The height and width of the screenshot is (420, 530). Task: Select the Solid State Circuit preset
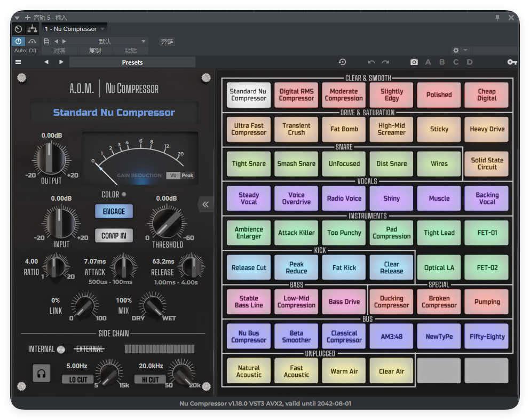(487, 163)
